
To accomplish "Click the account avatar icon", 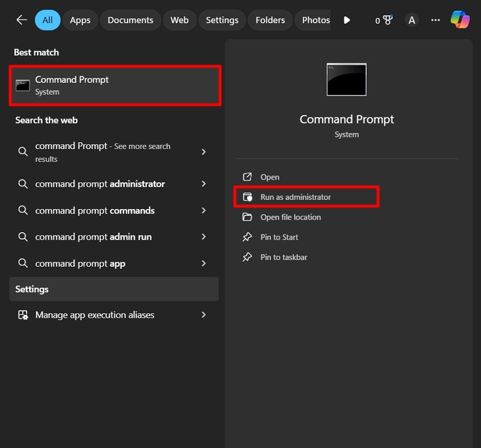I will (x=411, y=19).
